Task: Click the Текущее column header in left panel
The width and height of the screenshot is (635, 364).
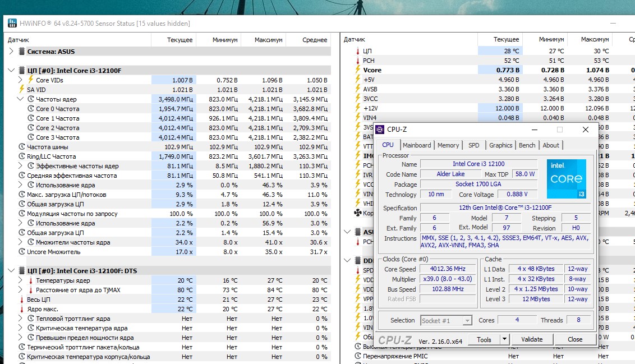Action: pos(173,40)
